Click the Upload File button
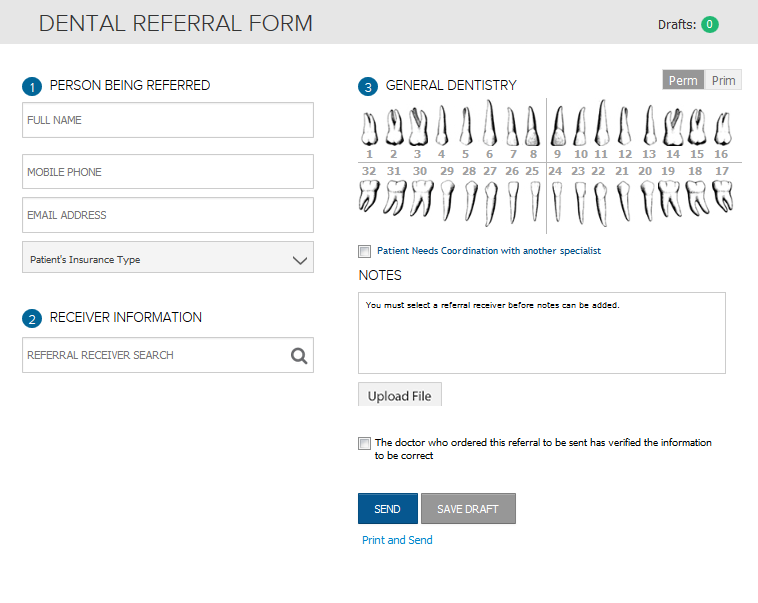 [x=400, y=396]
